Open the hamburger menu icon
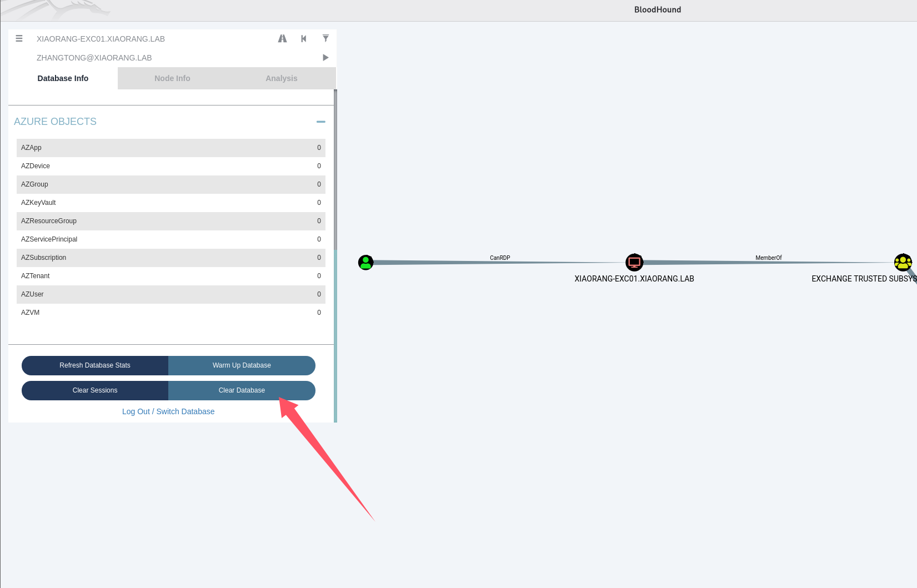Image resolution: width=917 pixels, height=588 pixels. (19, 38)
